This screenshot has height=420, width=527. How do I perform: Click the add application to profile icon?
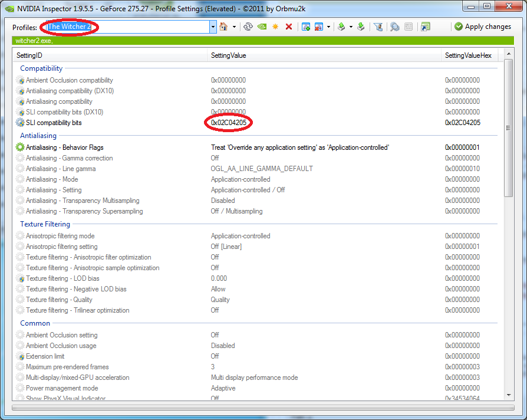[306, 27]
